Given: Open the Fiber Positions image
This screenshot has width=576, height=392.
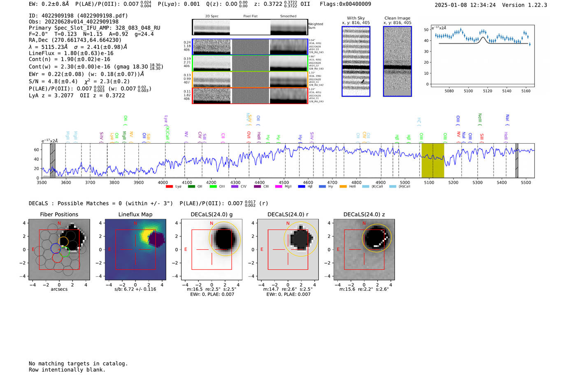Looking at the screenshot, I should (59, 249).
